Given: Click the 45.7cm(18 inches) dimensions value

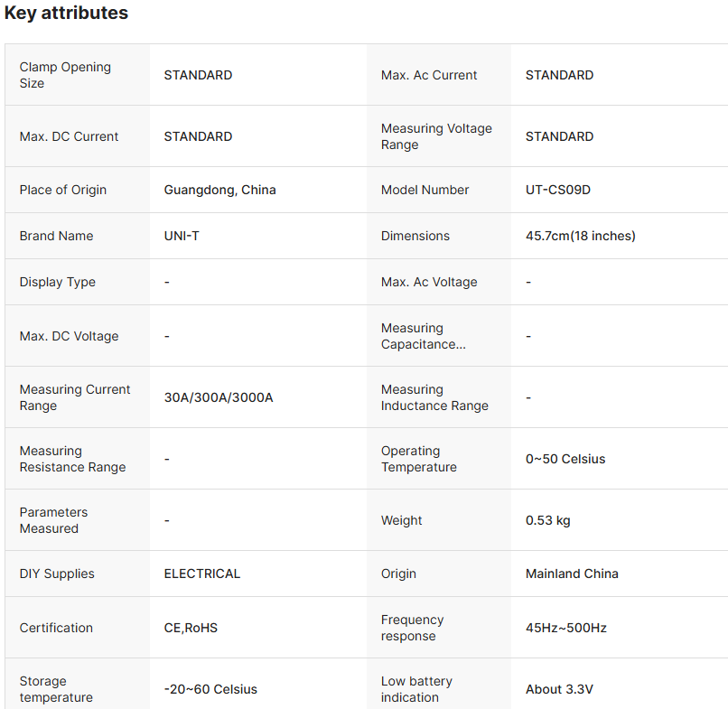Looking at the screenshot, I should tap(580, 236).
